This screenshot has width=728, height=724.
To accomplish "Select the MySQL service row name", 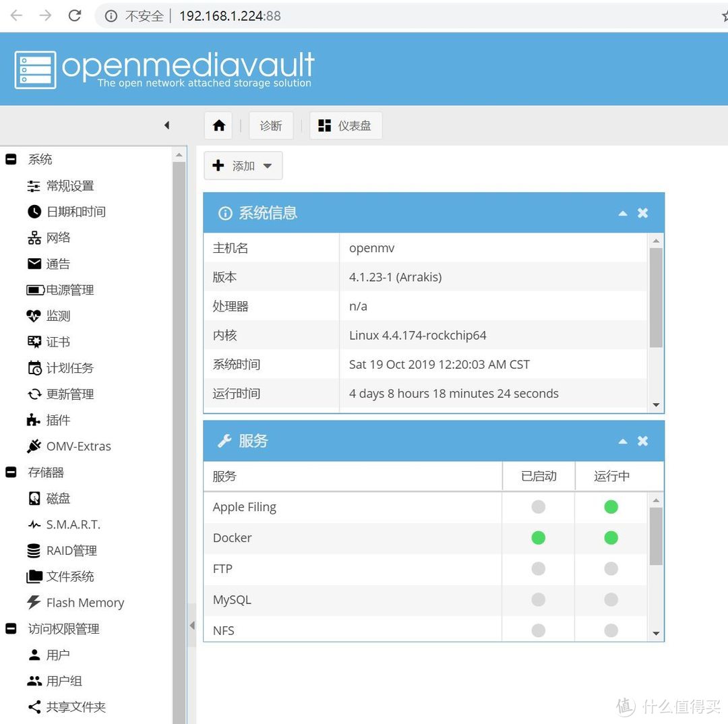I will click(232, 600).
